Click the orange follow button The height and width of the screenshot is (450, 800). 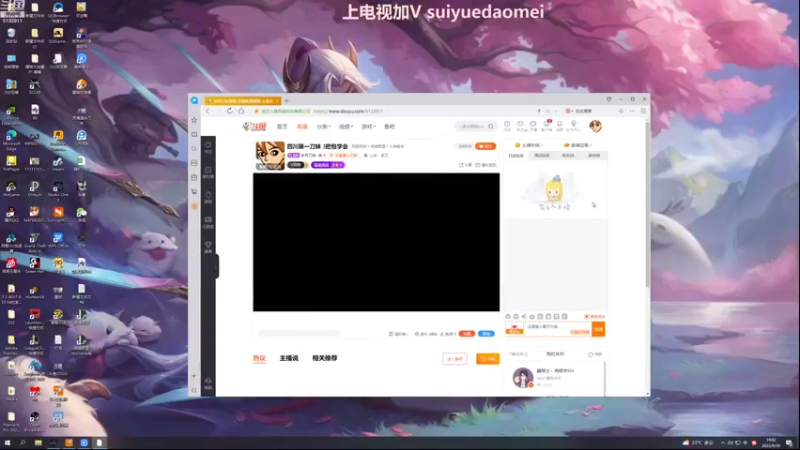click(485, 146)
